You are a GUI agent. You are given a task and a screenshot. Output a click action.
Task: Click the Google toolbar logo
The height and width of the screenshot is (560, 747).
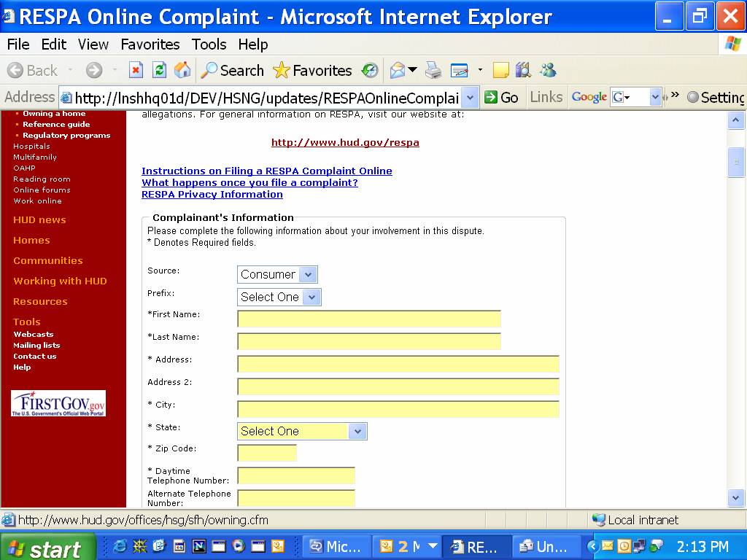point(589,97)
